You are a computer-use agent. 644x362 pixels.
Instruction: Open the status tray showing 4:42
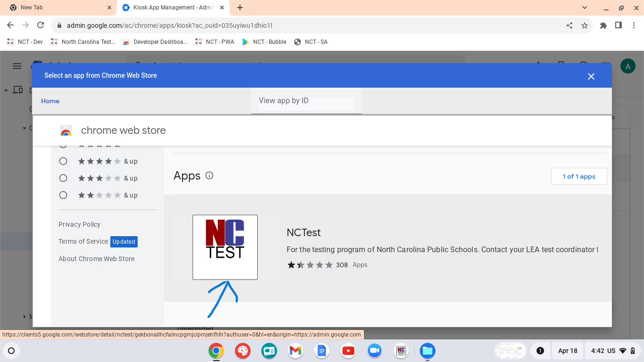pos(613,351)
